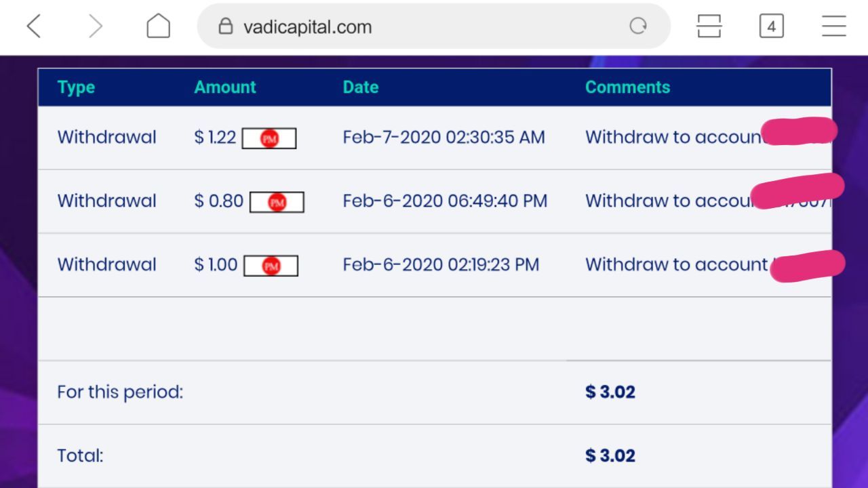Click the Date column header

click(x=361, y=87)
